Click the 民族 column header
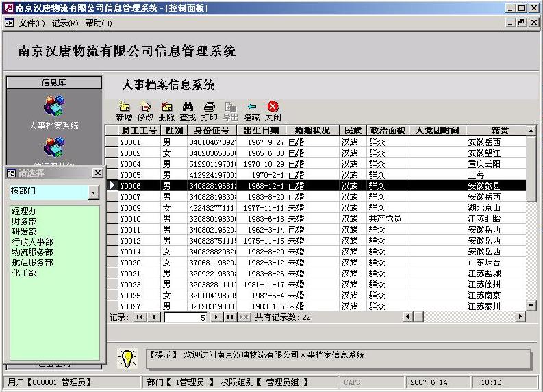Screen dimensions: 543x392 353,131
